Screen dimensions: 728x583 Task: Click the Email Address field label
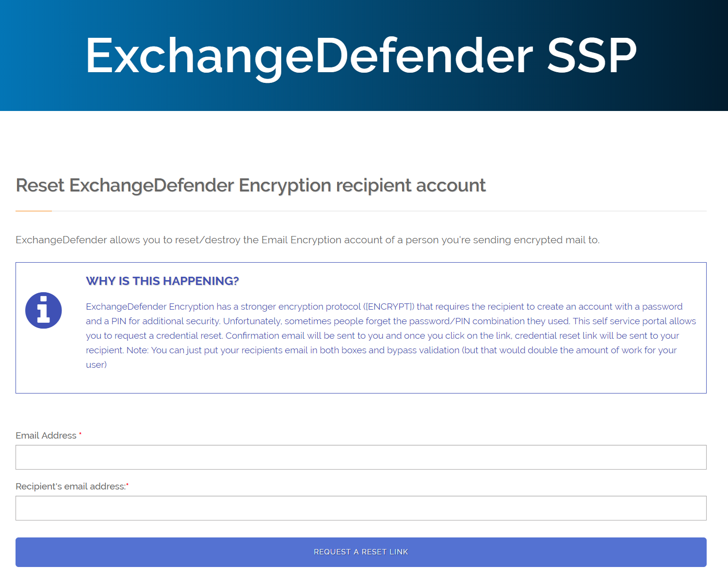pyautogui.click(x=46, y=436)
